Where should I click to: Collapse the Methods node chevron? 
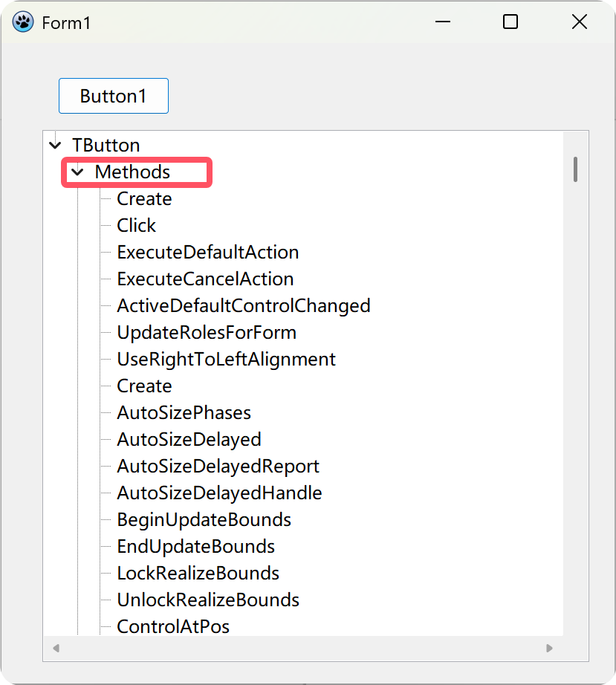(77, 172)
